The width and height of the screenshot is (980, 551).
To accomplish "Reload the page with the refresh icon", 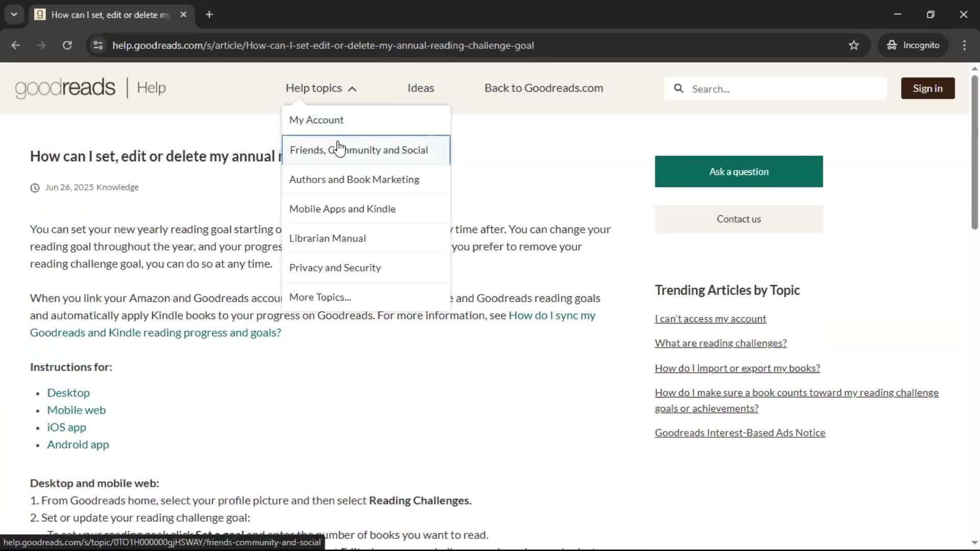I will pos(67,45).
